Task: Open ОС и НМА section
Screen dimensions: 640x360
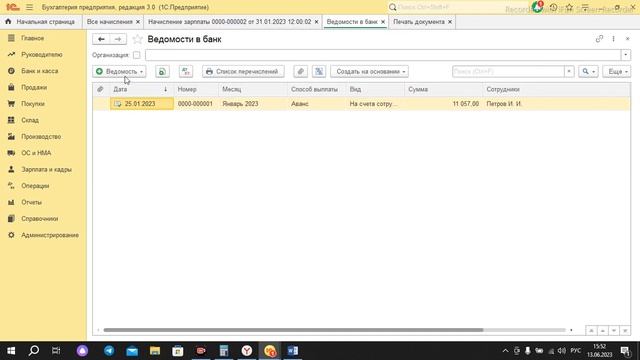Action: tap(36, 153)
